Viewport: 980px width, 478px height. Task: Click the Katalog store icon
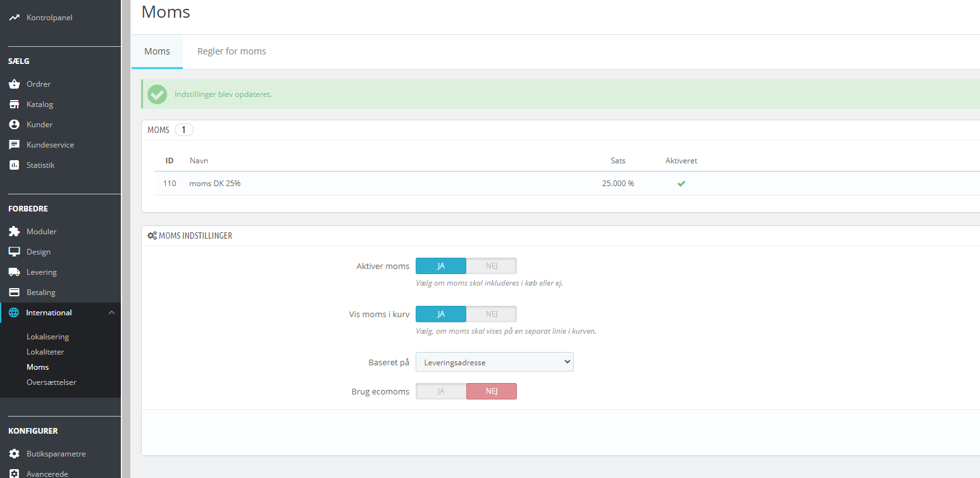14,104
